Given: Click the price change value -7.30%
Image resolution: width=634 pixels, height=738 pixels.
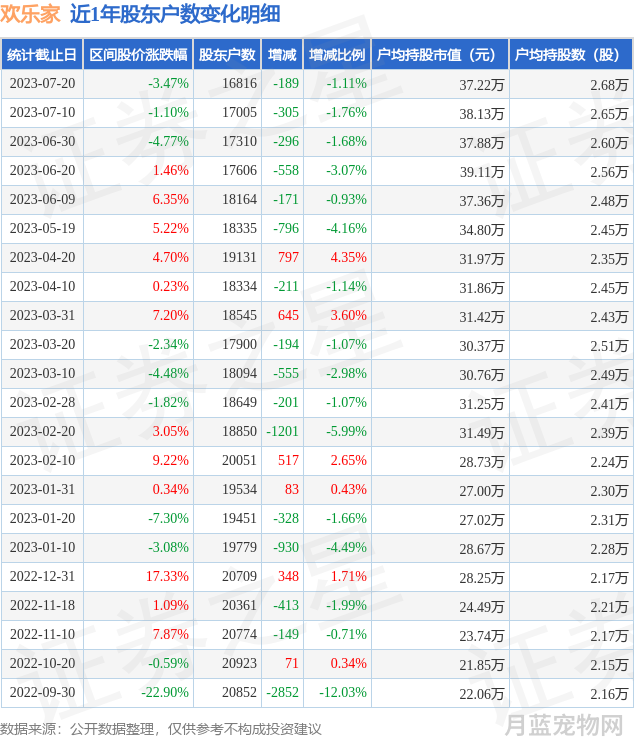Looking at the screenshot, I should pos(169,518).
